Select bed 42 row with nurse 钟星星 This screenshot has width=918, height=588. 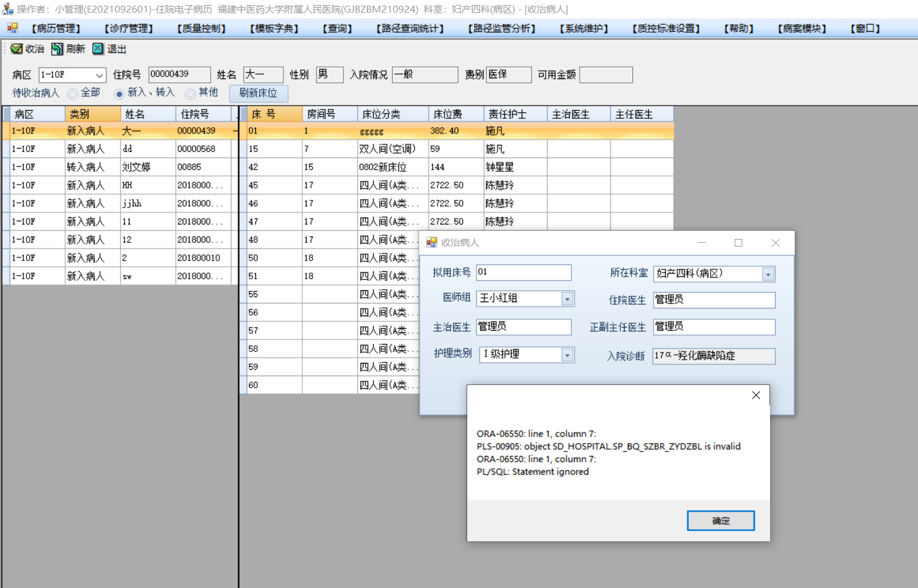pyautogui.click(x=456, y=167)
